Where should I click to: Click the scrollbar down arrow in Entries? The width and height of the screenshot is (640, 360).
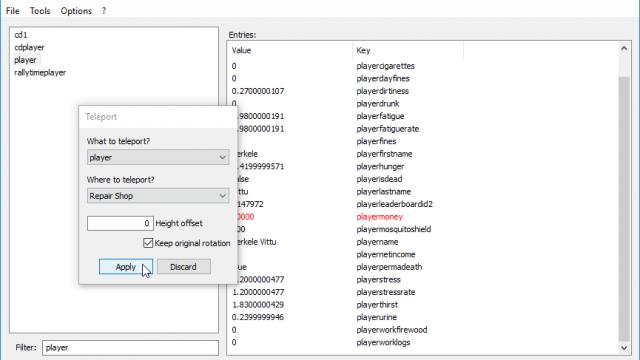click(x=624, y=348)
